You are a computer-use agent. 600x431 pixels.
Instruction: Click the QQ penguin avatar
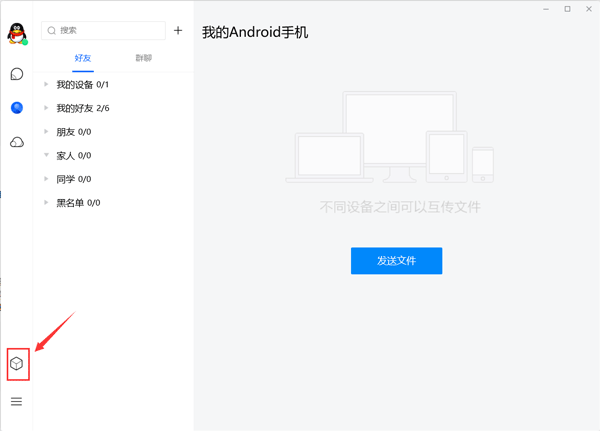click(16, 33)
